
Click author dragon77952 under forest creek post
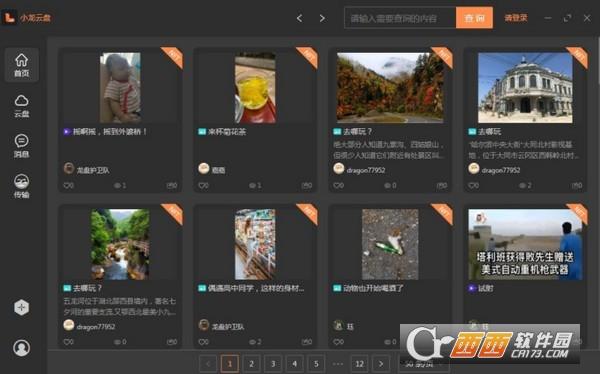pos(96,327)
